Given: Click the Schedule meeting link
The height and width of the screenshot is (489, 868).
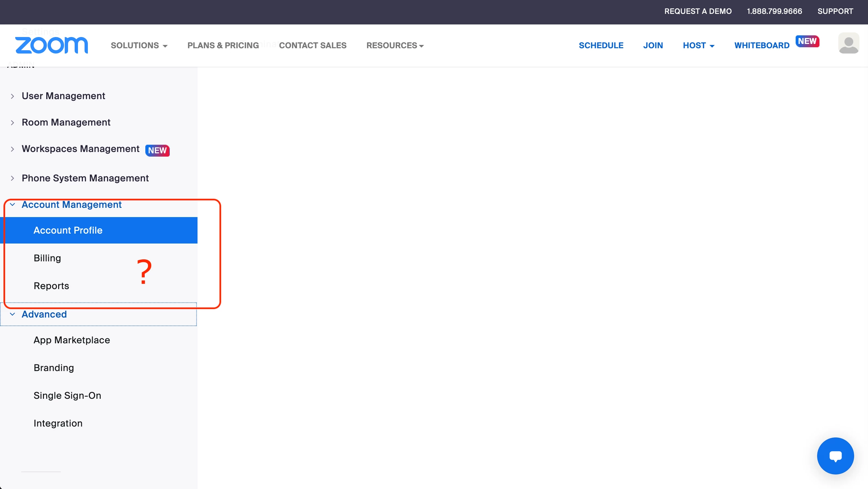Looking at the screenshot, I should click(x=601, y=45).
